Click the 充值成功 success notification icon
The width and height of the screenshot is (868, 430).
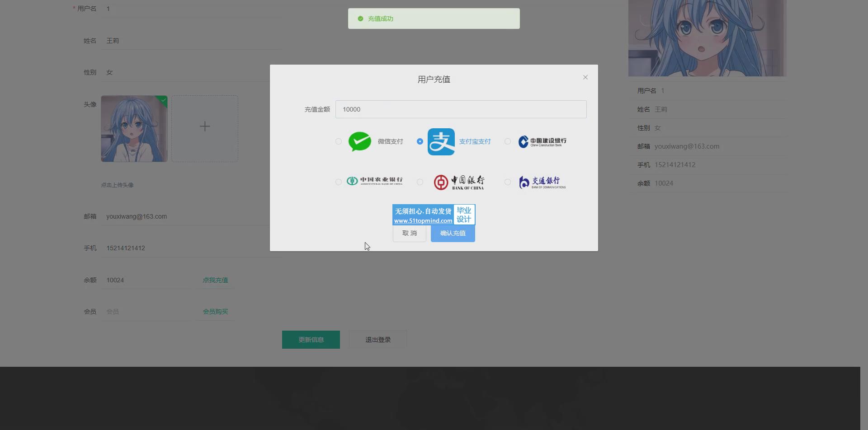tap(360, 19)
